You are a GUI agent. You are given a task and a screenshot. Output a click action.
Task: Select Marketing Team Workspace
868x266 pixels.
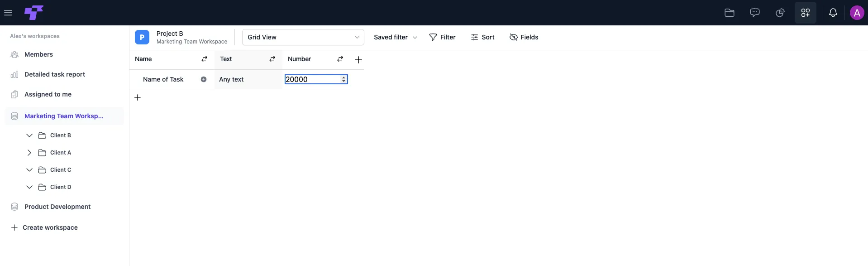click(x=64, y=116)
